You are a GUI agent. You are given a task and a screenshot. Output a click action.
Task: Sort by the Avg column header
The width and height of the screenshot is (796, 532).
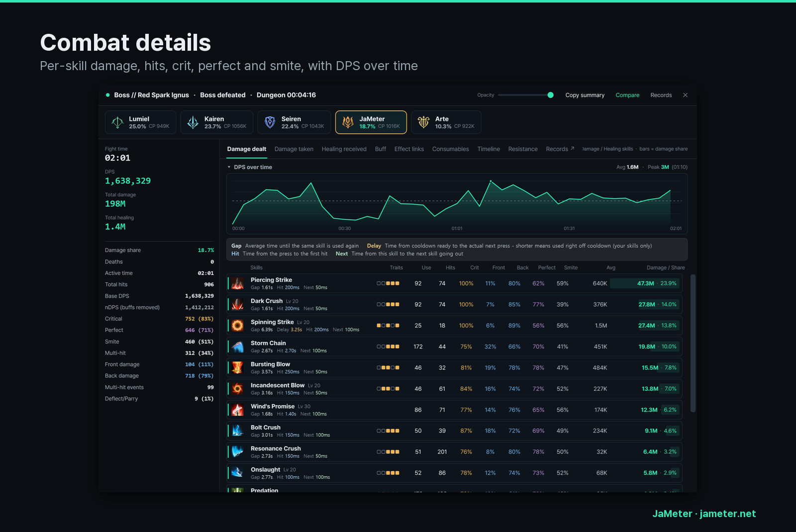[611, 267]
